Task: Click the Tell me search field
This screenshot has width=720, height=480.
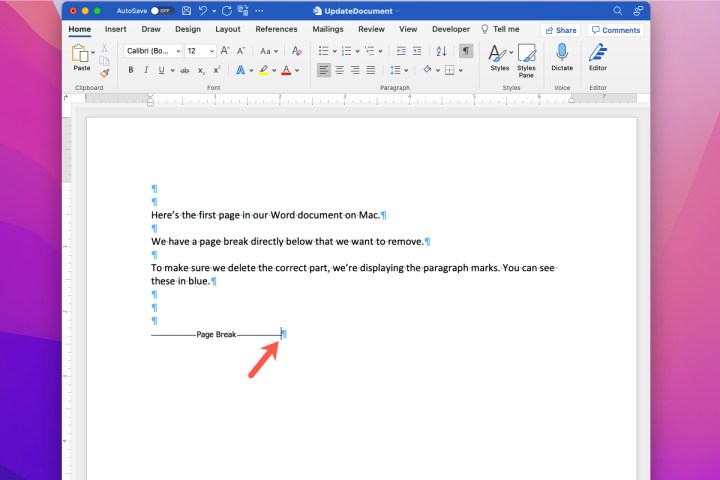Action: pyautogui.click(x=500, y=29)
